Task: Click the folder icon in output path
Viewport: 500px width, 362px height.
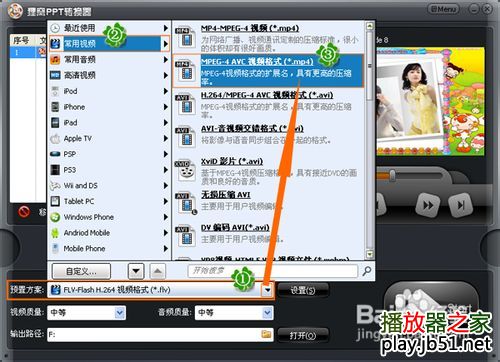Action: (x=266, y=334)
